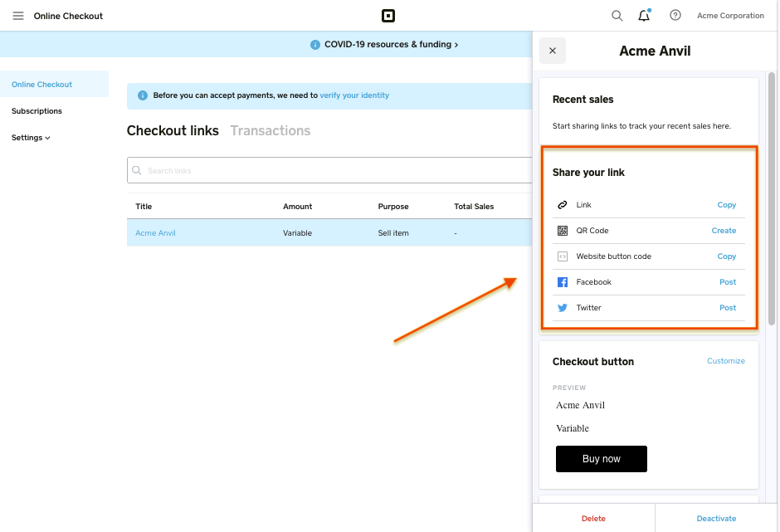780x532 pixels.
Task: Create a QR Code
Action: pos(724,231)
